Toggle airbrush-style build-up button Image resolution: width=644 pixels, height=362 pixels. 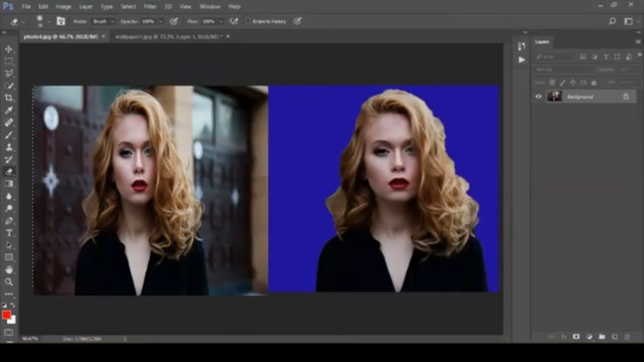tap(234, 21)
